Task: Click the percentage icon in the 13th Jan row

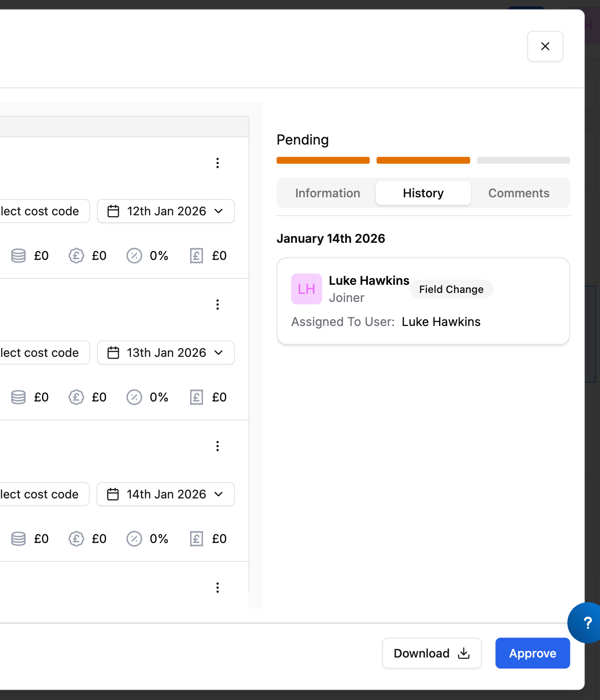Action: click(134, 397)
